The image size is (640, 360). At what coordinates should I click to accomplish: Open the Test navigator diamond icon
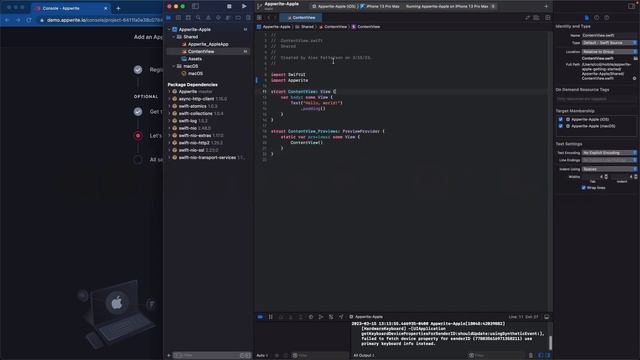[x=218, y=18]
